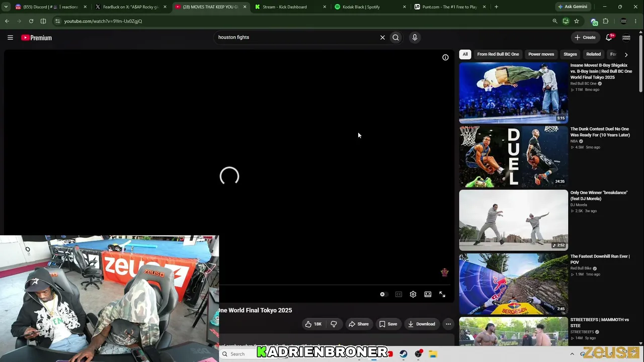
Task: Switch to the FearBuck on X tab
Action: click(130, 7)
